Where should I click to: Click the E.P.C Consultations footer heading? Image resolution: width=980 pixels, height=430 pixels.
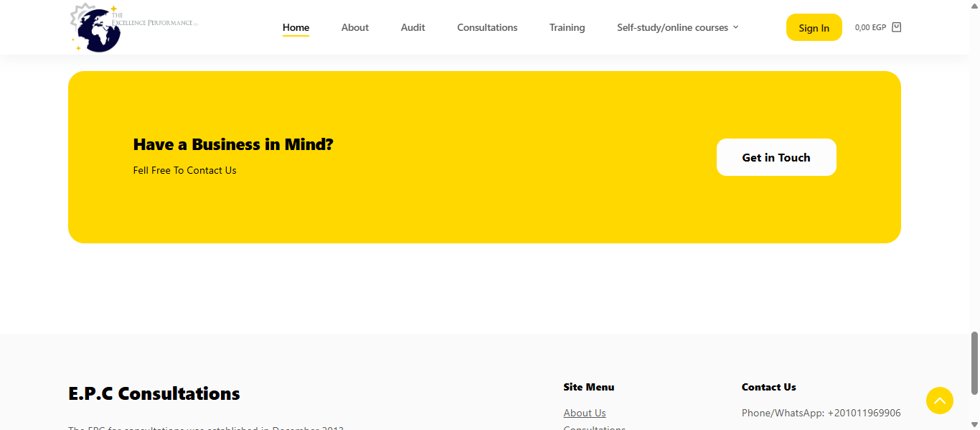click(154, 393)
